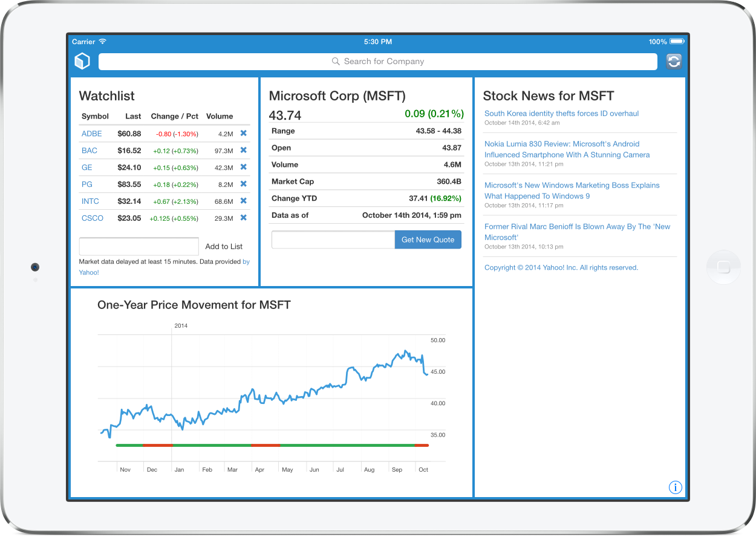
Task: Click MSFT change 0.09 (0.21%)
Action: pos(434,114)
